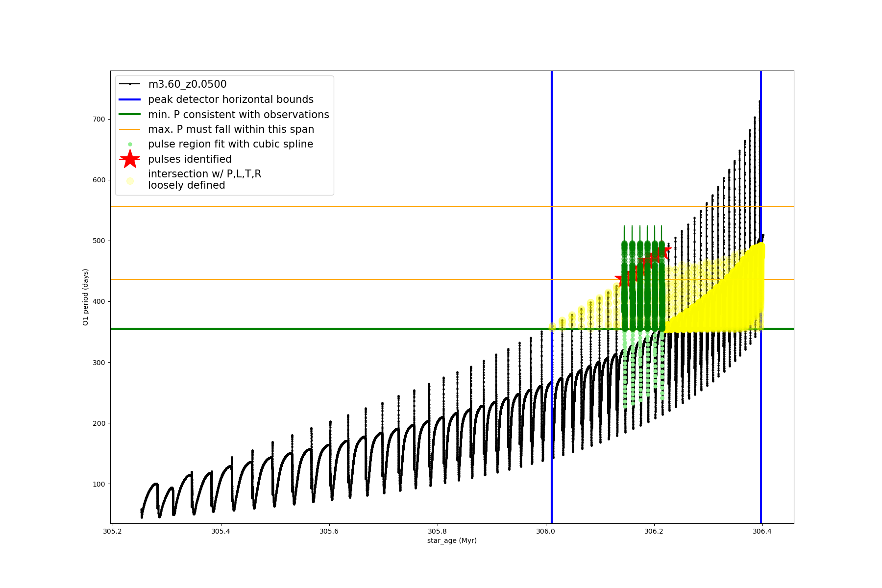The image size is (882, 588).
Task: Click the 'O1 period (days)' y-axis label
Action: point(86,297)
